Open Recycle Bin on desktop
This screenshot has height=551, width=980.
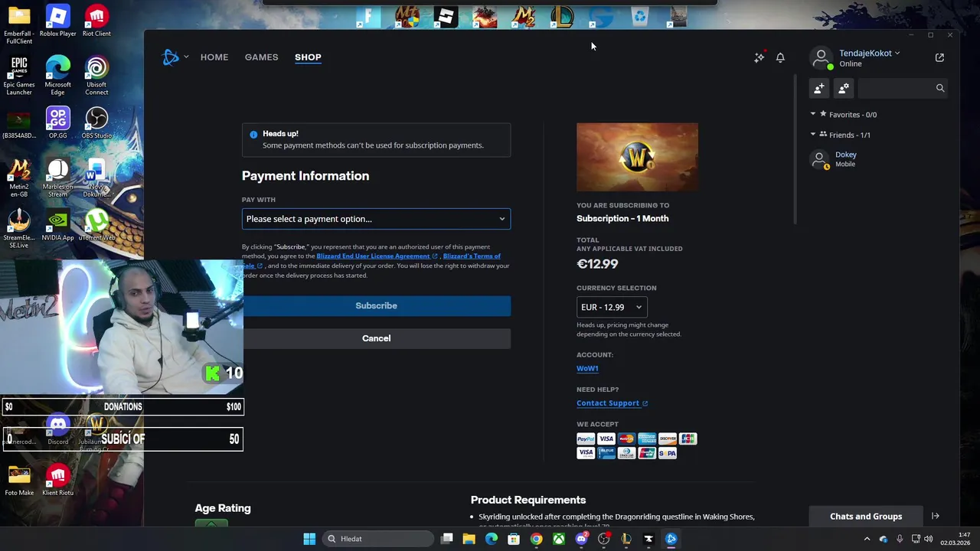click(640, 16)
